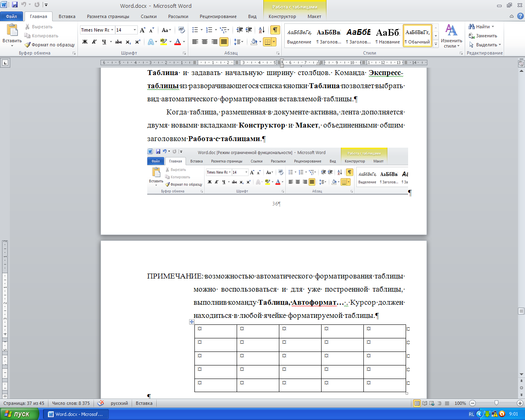Apply the Название style
Viewport: 525px width, 420px height.
tap(388, 36)
